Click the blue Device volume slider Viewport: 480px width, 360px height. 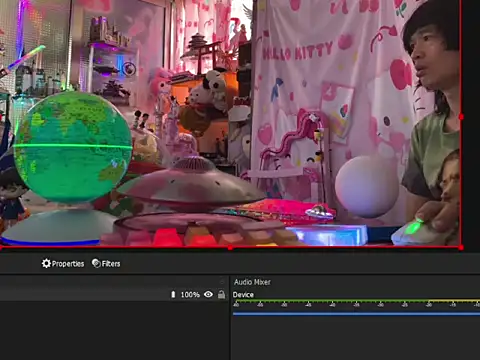coord(356,314)
